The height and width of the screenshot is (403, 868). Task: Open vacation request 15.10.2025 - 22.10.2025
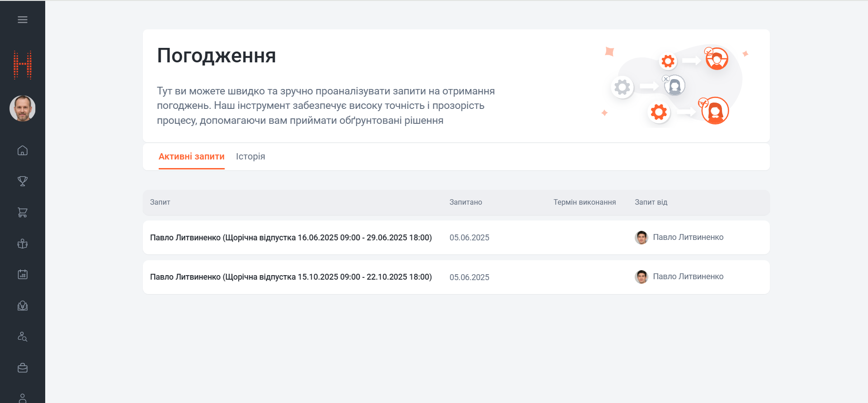(291, 276)
